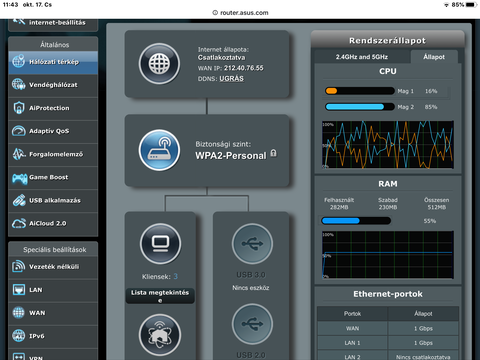The height and width of the screenshot is (360, 480).
Task: Click the AiCloud 2.0 cloud icon
Action: [x=19, y=223]
